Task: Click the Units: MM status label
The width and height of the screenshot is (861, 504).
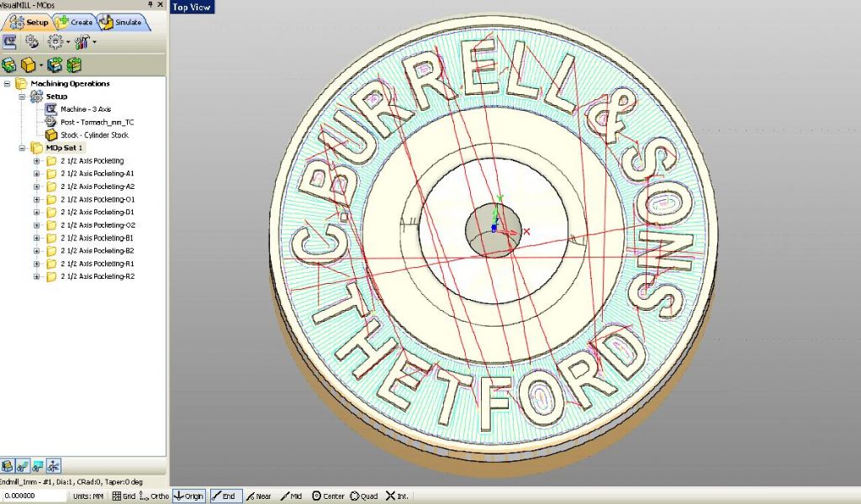Action: pyautogui.click(x=88, y=496)
